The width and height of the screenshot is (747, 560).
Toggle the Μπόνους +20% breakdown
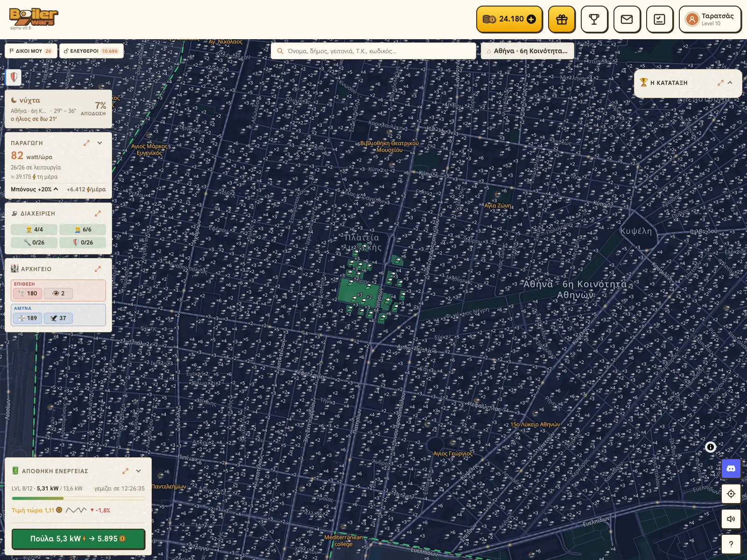pos(35,189)
